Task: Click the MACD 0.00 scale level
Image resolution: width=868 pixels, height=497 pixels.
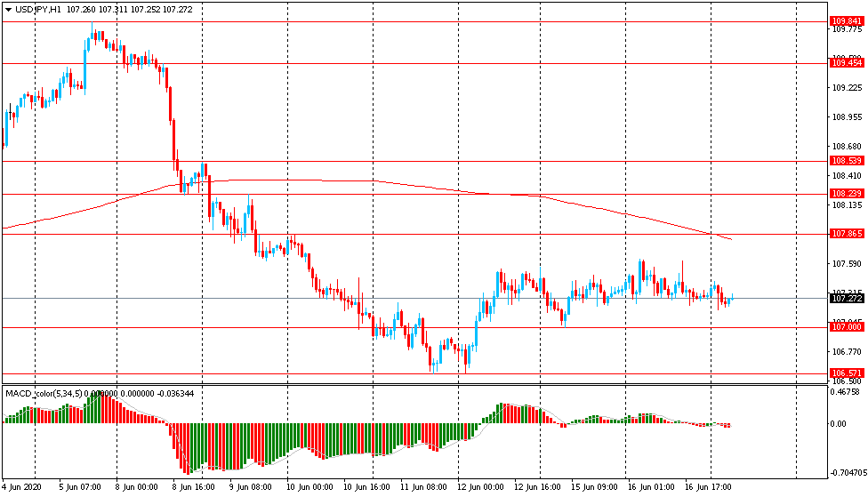Action: (838, 424)
